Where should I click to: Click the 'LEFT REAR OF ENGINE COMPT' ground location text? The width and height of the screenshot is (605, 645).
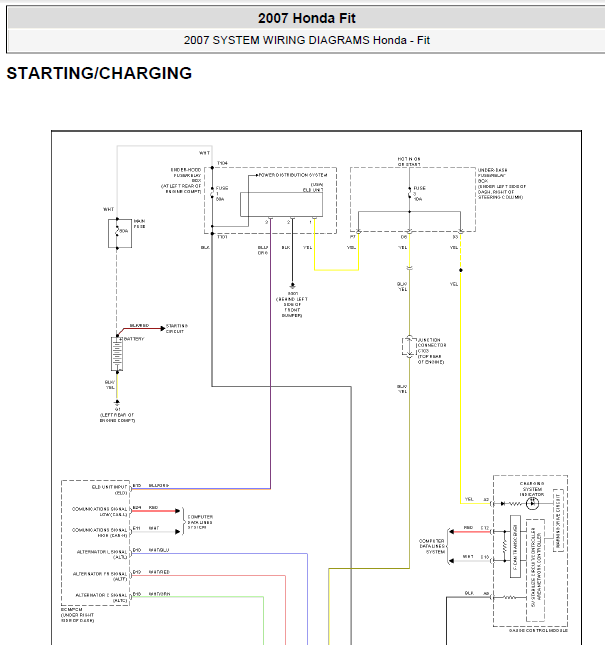click(117, 418)
